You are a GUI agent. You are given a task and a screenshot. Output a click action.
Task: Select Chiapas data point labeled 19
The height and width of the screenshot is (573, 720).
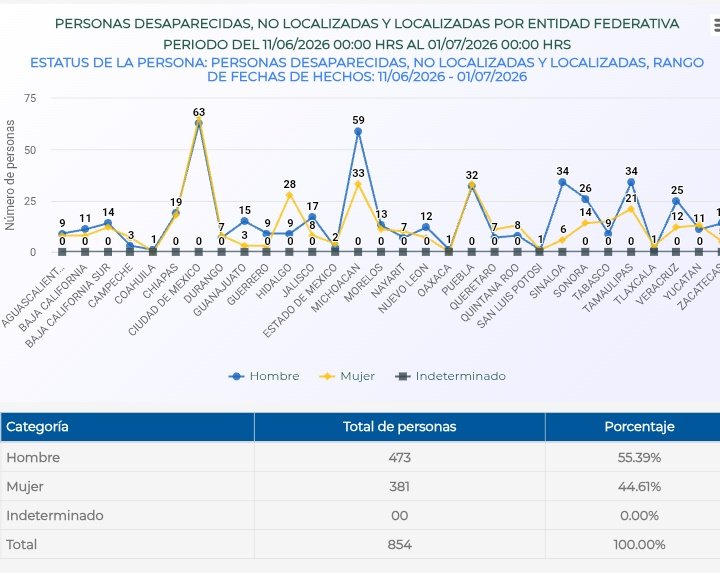pyautogui.click(x=176, y=213)
